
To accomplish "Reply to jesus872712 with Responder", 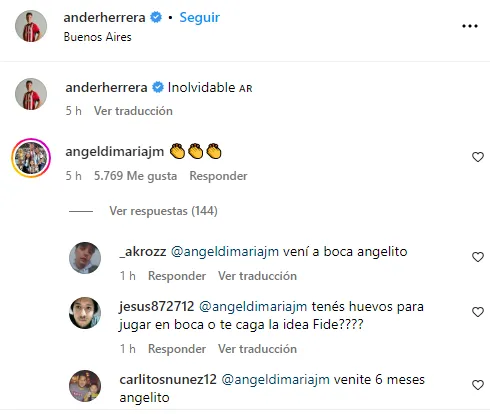I will [x=177, y=349].
